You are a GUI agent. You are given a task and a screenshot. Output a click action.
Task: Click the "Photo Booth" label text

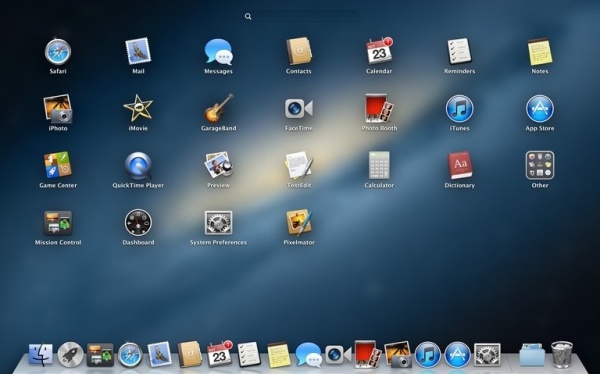pos(379,128)
